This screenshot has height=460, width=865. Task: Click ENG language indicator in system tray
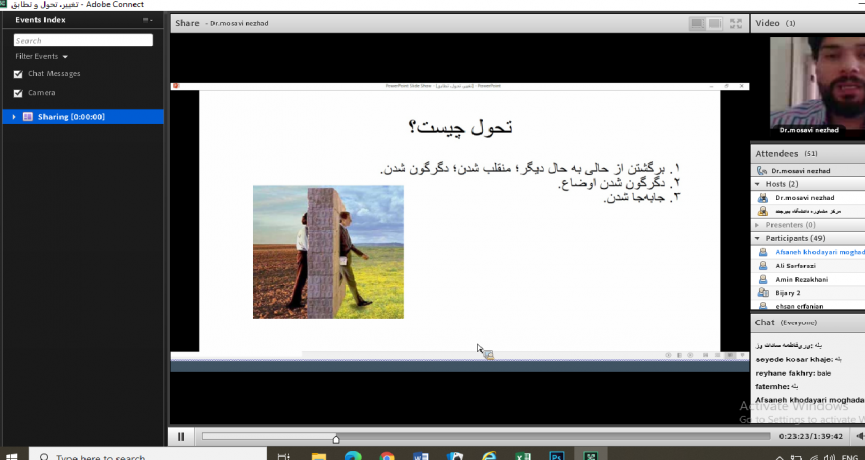[x=850, y=457]
